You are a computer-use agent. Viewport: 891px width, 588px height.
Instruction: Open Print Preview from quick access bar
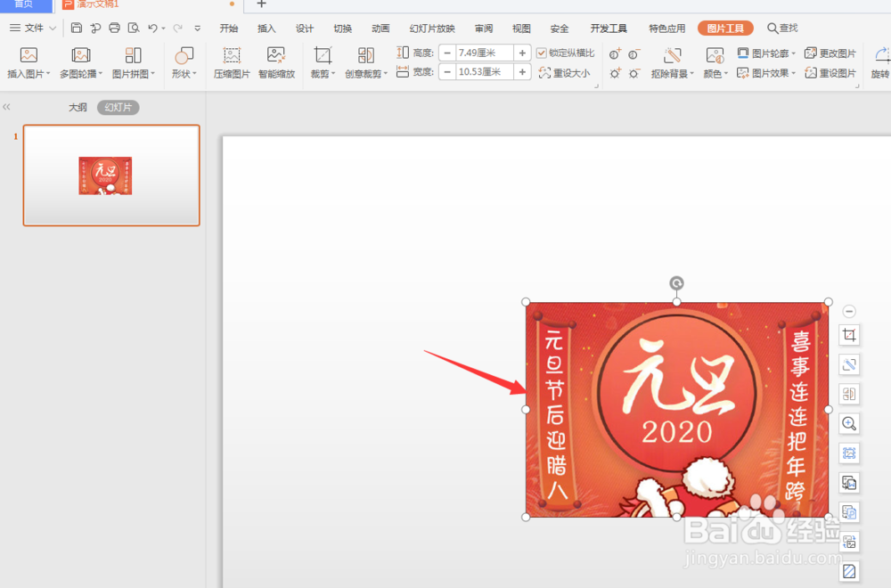134,28
